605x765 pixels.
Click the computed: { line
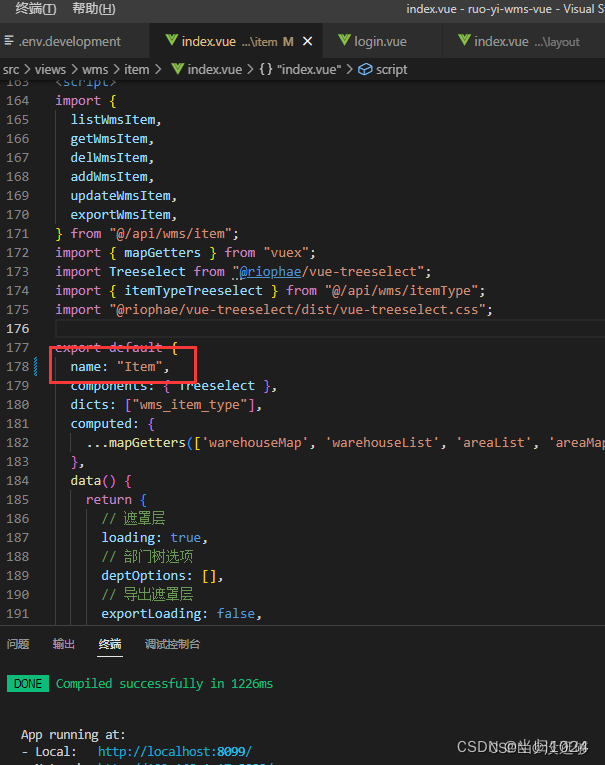point(112,424)
